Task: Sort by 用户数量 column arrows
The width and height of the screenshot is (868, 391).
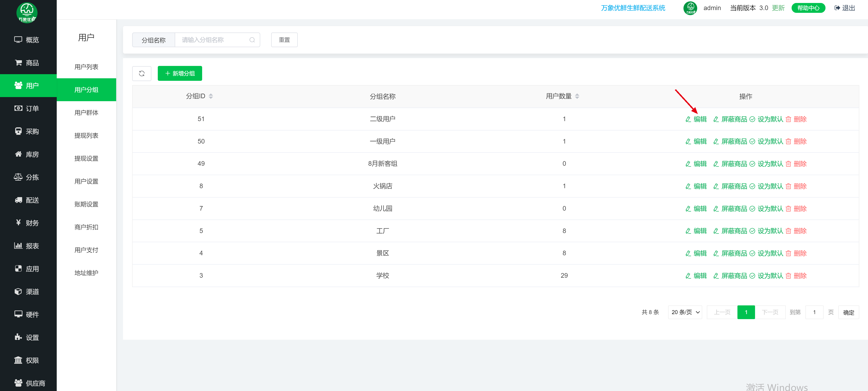Action: [x=577, y=96]
